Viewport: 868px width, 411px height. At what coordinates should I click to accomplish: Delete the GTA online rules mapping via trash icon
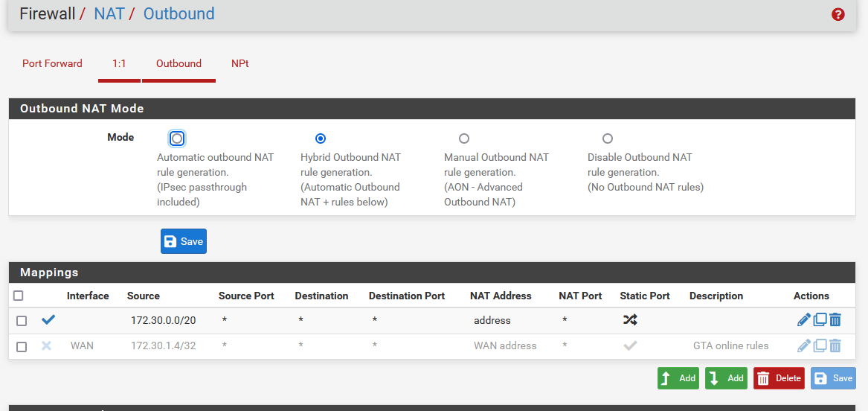click(x=835, y=345)
